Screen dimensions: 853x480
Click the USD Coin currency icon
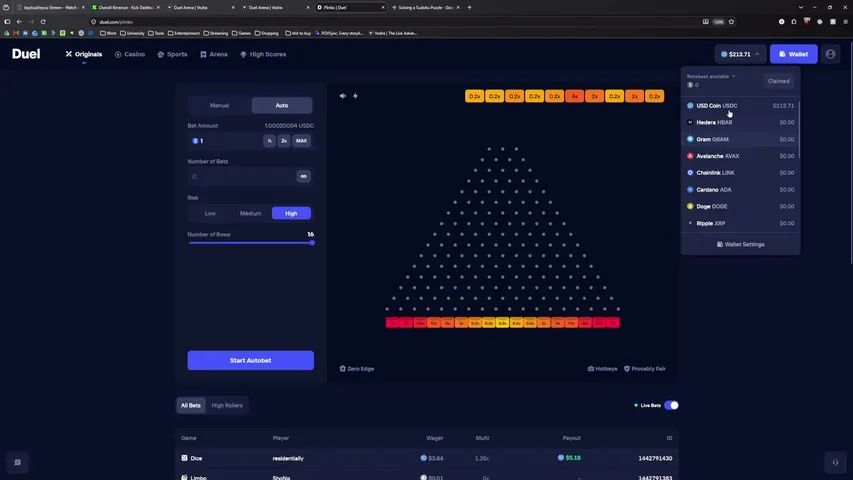point(690,106)
